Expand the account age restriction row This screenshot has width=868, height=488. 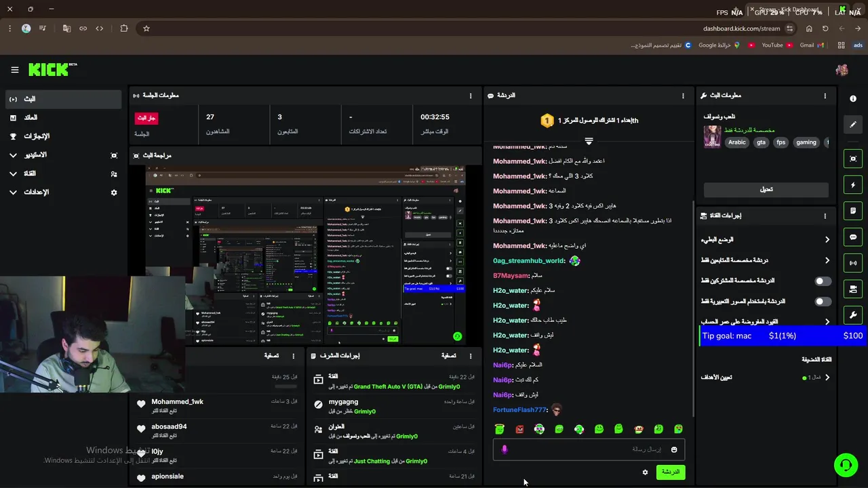point(765,321)
